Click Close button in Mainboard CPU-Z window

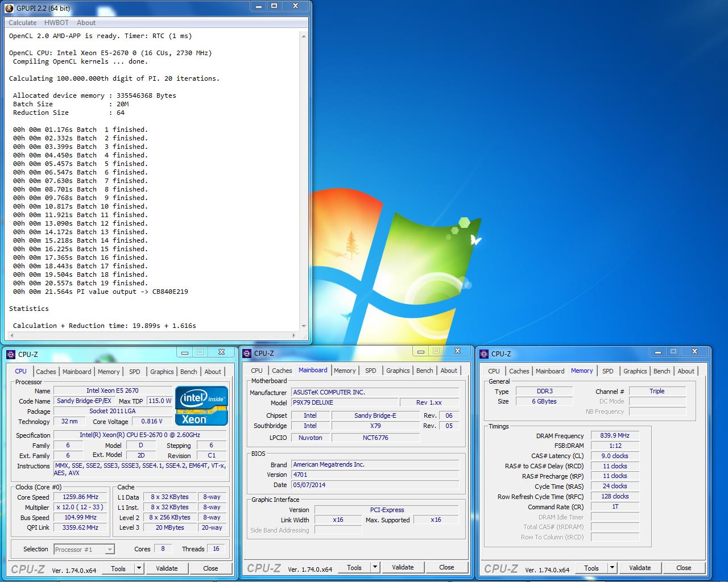tap(446, 567)
